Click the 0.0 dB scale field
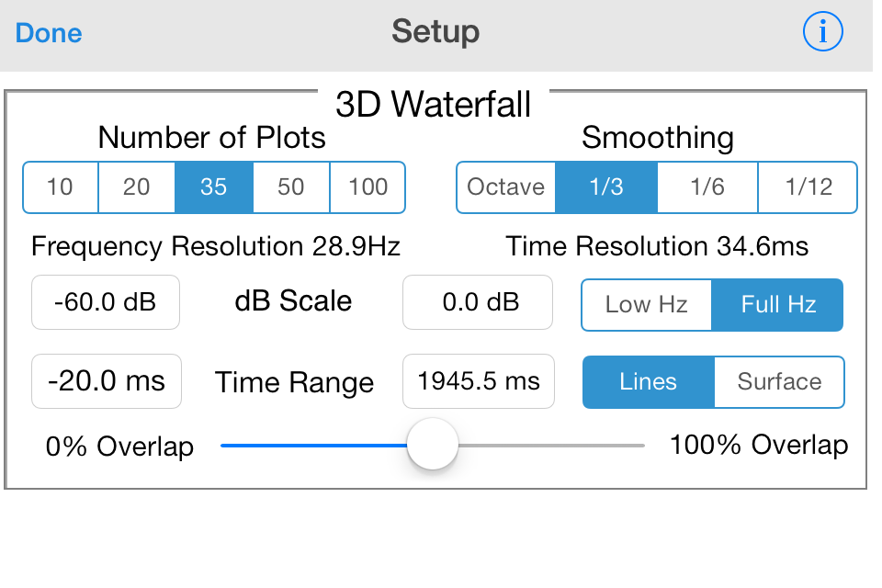Screen dimensions: 882x588 (478, 302)
